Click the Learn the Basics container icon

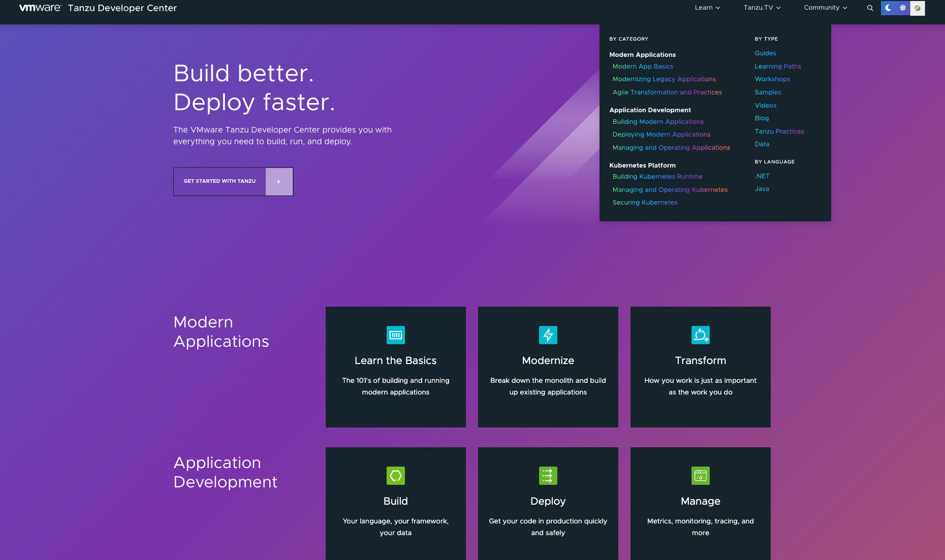point(396,335)
